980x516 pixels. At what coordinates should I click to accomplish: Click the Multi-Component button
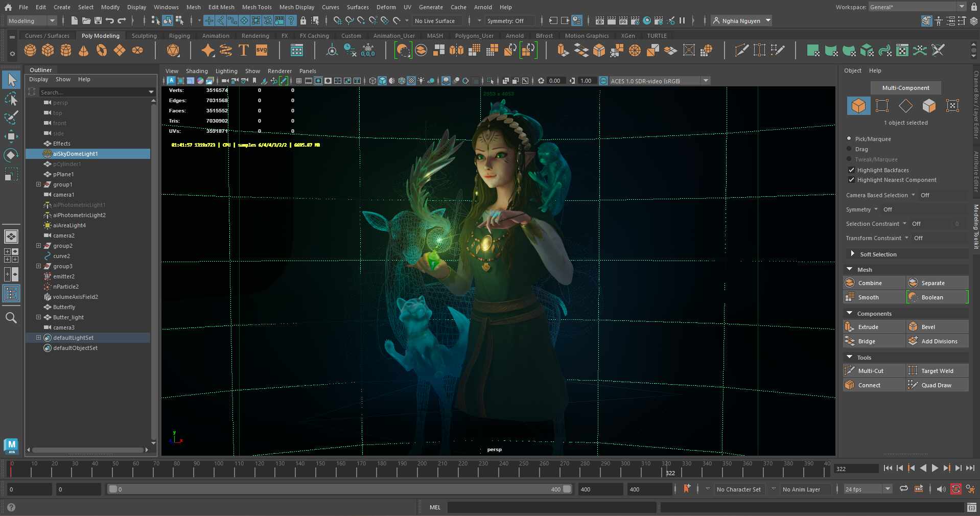905,88
